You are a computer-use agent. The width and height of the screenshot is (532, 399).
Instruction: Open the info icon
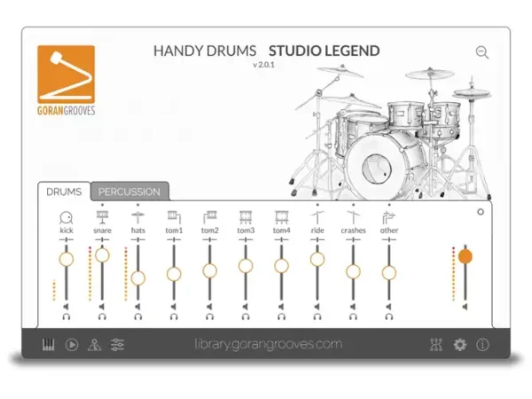pos(482,345)
